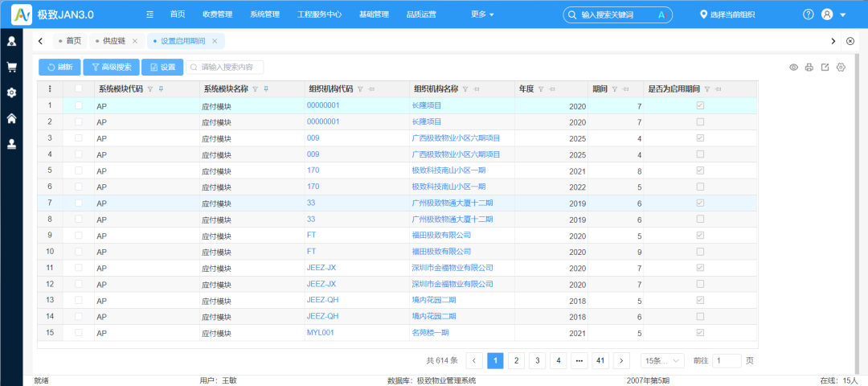
Task: Go to the next page with the arrow
Action: point(621,360)
